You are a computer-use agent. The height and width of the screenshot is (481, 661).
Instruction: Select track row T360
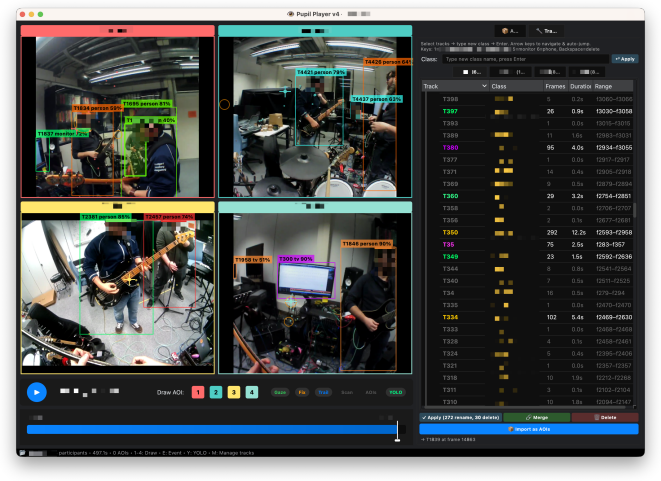[x=529, y=196]
